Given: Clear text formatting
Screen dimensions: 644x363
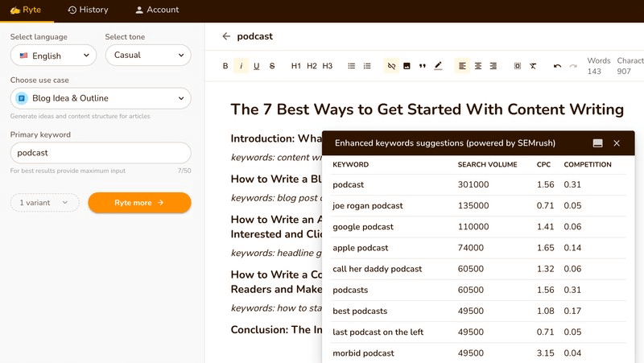Looking at the screenshot, I should coord(533,66).
